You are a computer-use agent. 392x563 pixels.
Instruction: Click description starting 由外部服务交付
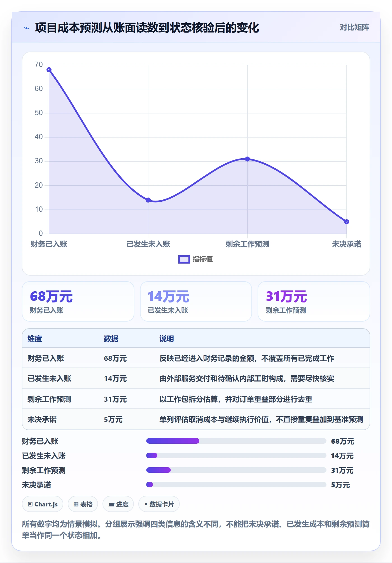click(247, 379)
